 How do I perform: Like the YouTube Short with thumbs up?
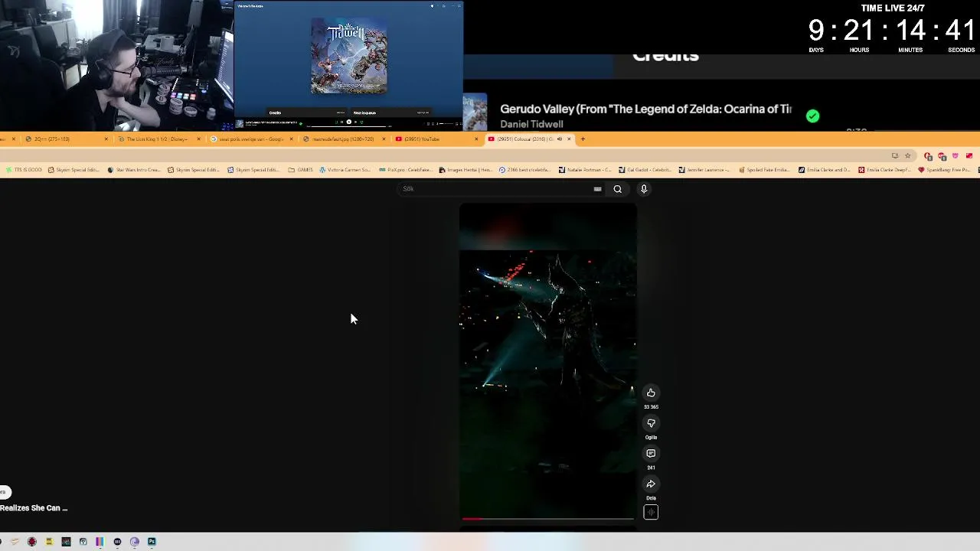[x=651, y=393]
